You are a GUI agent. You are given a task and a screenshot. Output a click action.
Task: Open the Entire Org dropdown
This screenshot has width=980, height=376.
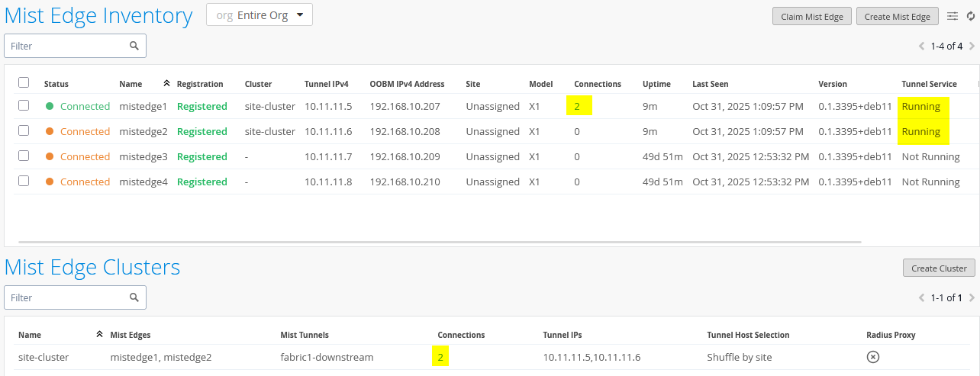pos(260,15)
